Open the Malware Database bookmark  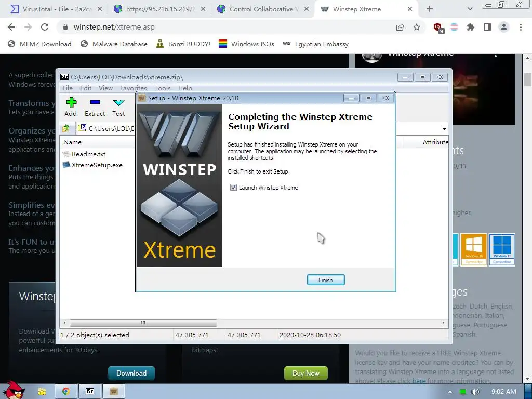tap(114, 44)
